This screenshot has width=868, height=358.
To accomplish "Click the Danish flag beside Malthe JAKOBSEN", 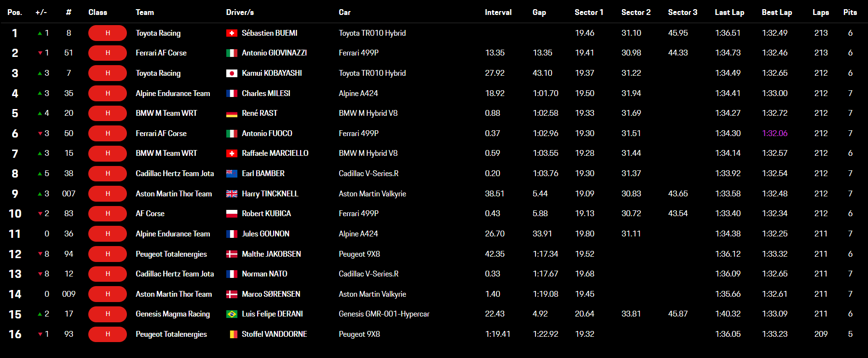I will click(x=232, y=254).
